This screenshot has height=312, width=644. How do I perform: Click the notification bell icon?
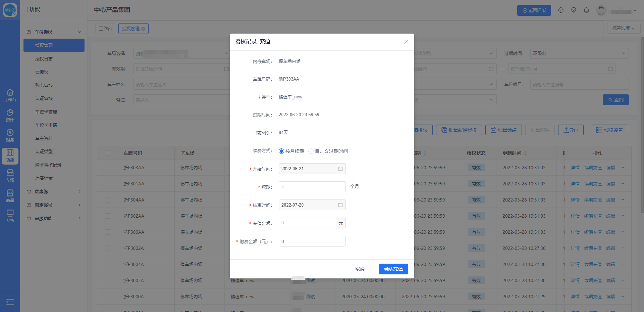pos(586,10)
